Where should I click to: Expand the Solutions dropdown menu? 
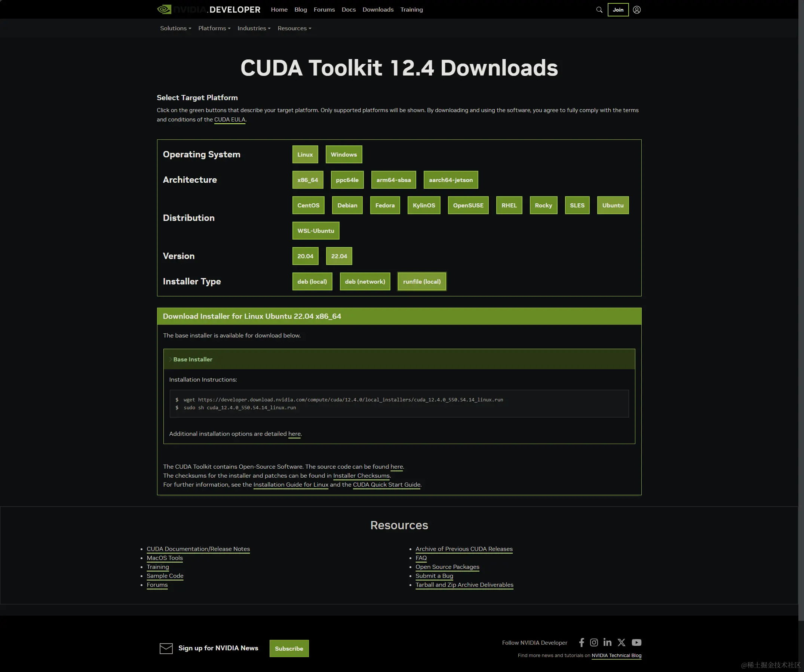click(x=175, y=28)
